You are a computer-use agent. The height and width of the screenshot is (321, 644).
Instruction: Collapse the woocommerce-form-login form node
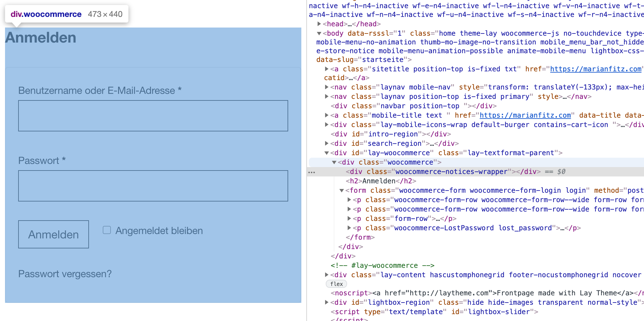[x=342, y=190]
